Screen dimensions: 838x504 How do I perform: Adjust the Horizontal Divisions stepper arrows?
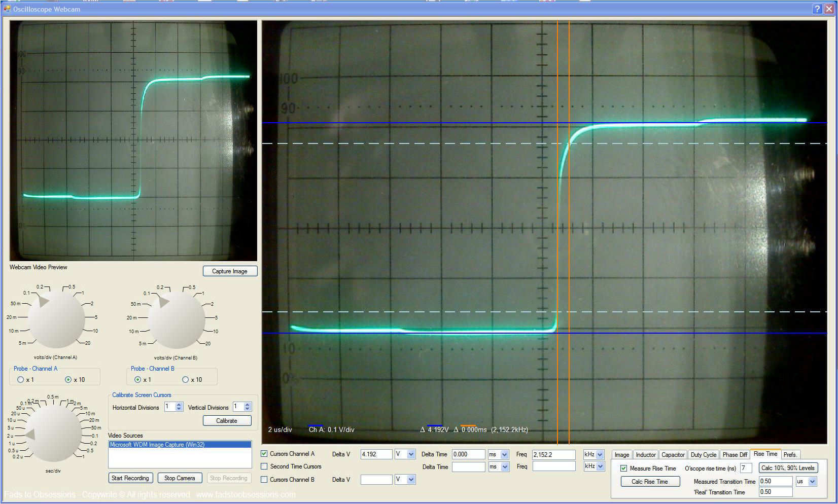pyautogui.click(x=179, y=407)
